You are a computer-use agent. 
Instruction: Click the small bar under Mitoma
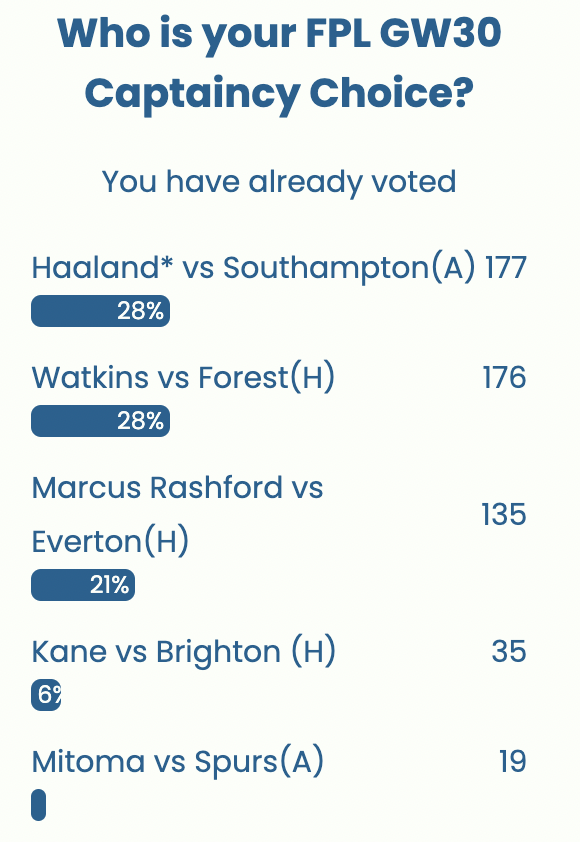point(37,805)
